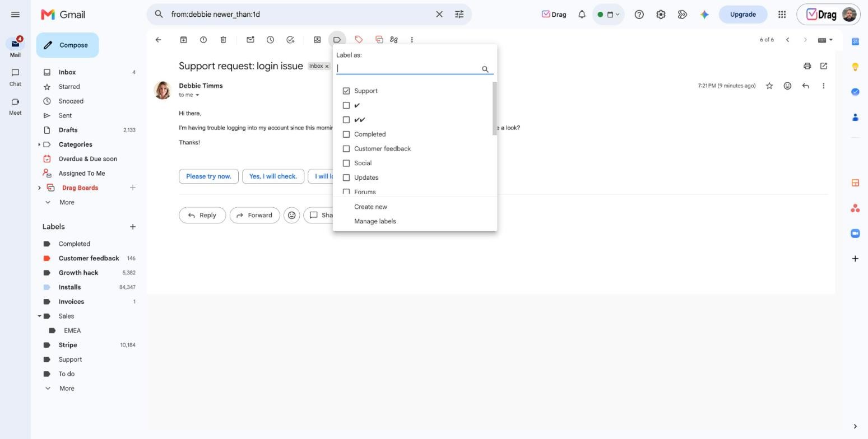Switch to the Chat tab
This screenshot has height=439, width=868.
coord(15,77)
